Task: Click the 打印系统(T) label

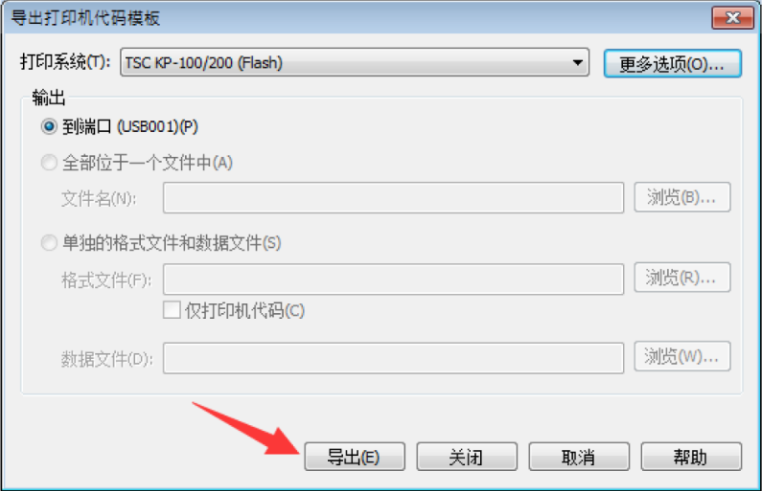Action: pos(66,62)
